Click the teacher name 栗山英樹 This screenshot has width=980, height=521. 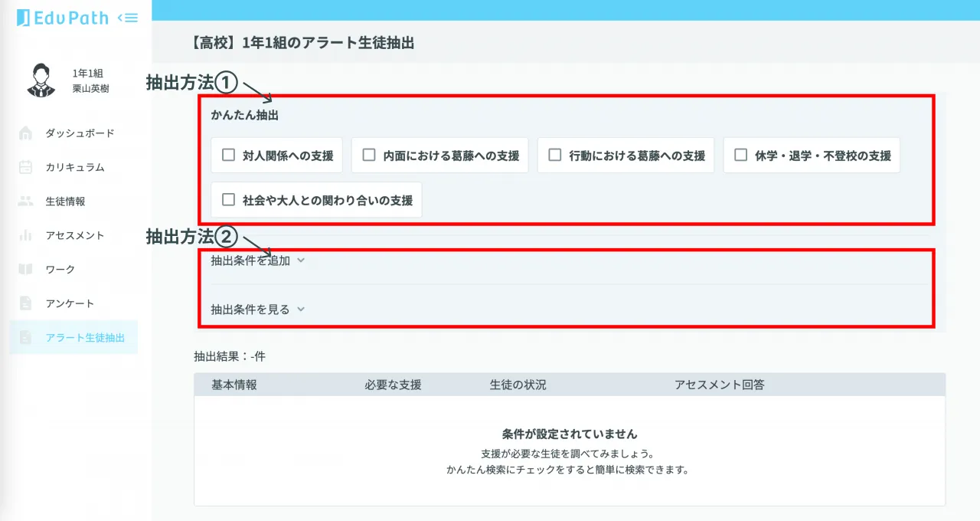pyautogui.click(x=90, y=88)
